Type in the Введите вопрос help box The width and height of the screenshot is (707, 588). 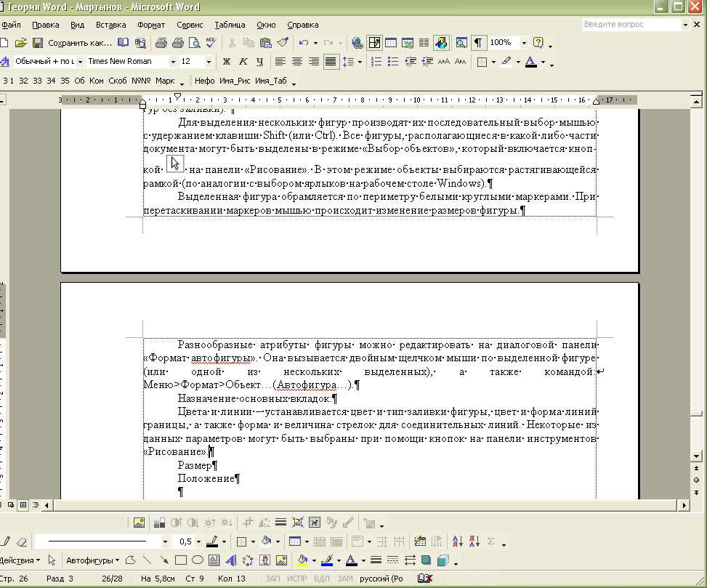(x=631, y=25)
